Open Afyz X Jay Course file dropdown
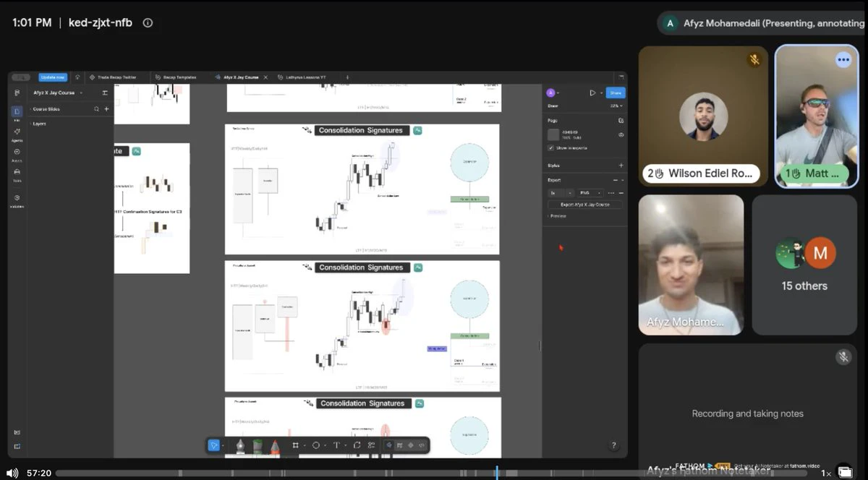 tap(58, 93)
